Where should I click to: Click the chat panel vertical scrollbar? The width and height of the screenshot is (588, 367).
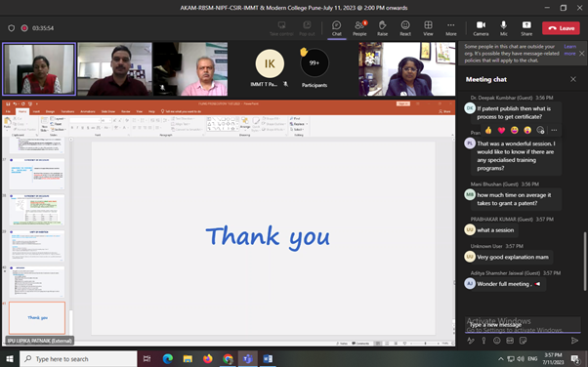(585, 261)
